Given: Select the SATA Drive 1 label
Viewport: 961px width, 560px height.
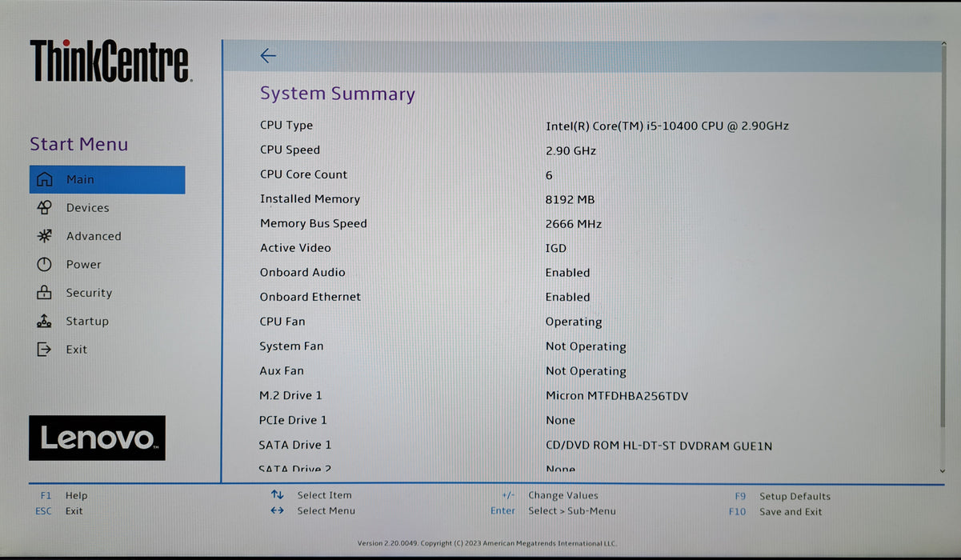Looking at the screenshot, I should coord(294,445).
